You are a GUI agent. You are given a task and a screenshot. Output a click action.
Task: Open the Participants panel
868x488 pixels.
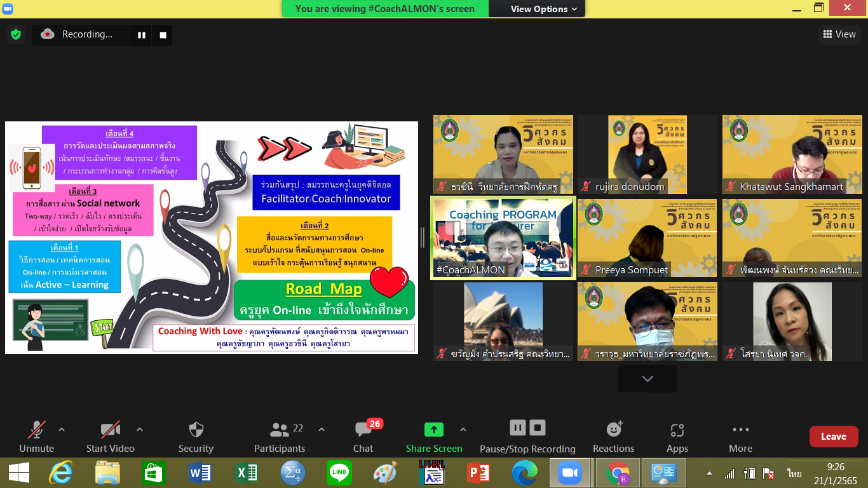[x=280, y=436]
